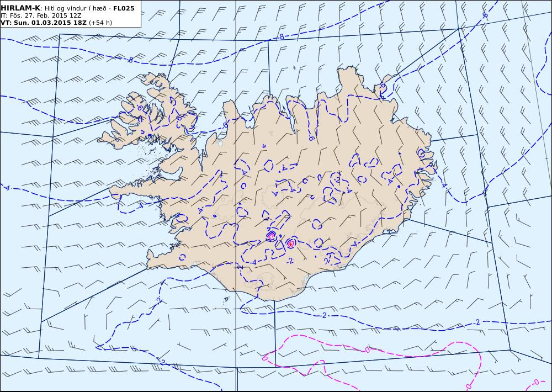Click the 'VT: Sun. 01.03.2015 18Z (+54 h)' line
Image resolution: width=552 pixels, height=392 pixels.
pos(56,23)
